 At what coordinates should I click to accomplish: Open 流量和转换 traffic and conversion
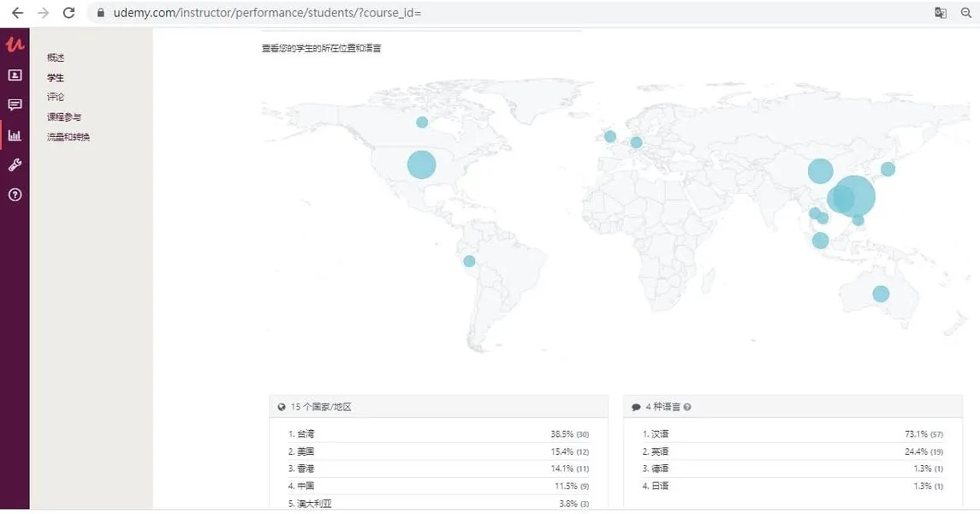pos(68,137)
